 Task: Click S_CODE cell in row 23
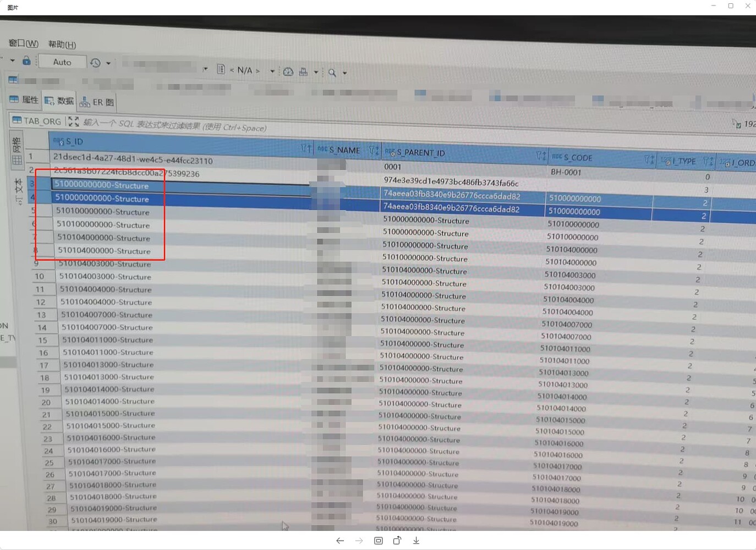(x=560, y=443)
